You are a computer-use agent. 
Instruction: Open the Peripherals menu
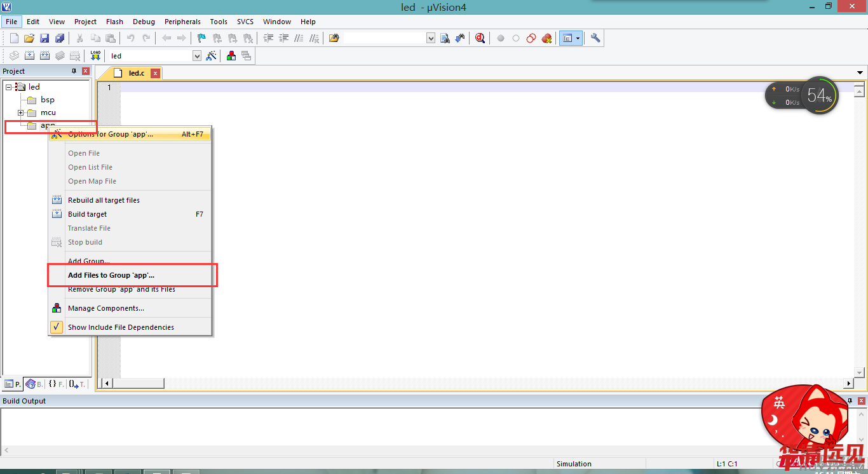coord(182,22)
